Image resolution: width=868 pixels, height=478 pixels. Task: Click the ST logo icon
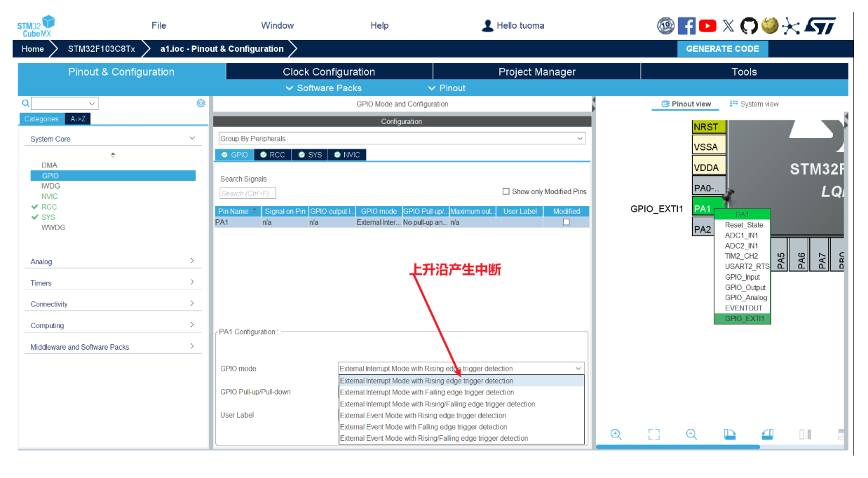pyautogui.click(x=820, y=26)
